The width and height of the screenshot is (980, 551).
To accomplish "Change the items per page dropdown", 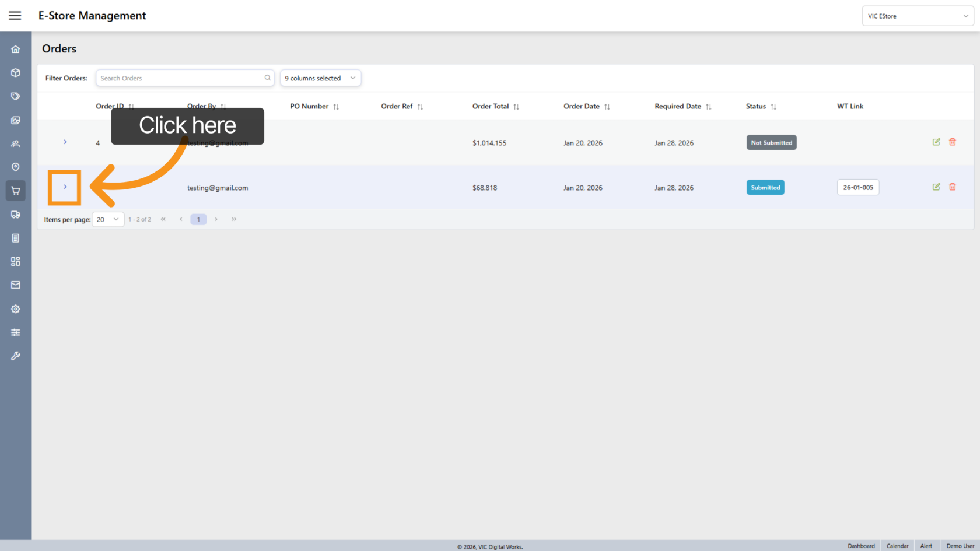I will point(108,219).
